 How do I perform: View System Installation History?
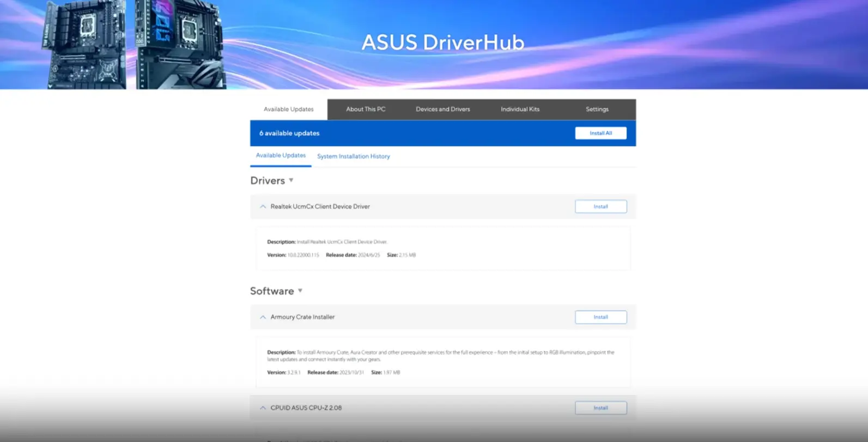tap(354, 156)
